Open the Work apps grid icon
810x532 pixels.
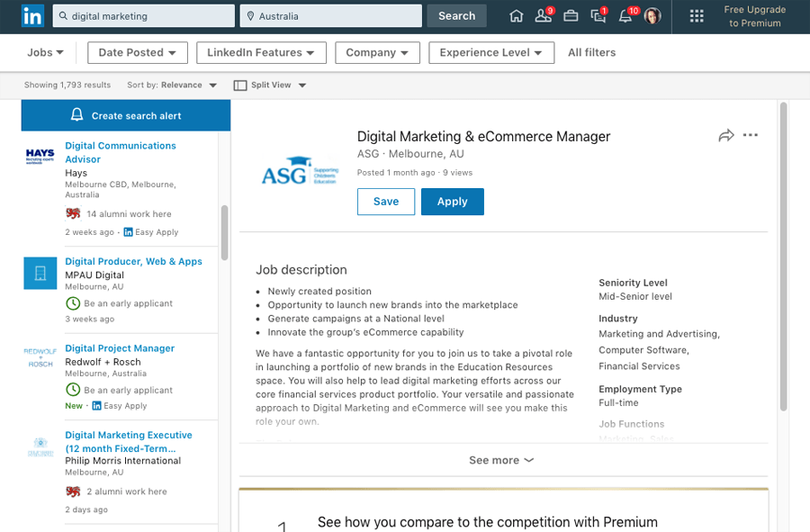[697, 16]
